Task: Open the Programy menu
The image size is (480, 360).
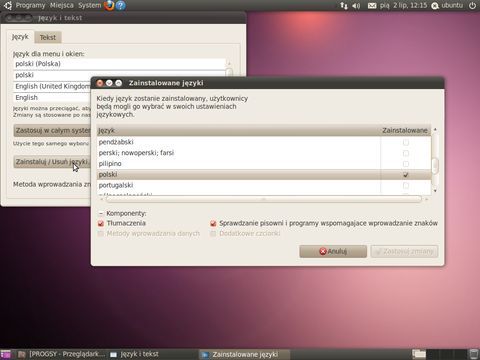Action: [x=30, y=5]
